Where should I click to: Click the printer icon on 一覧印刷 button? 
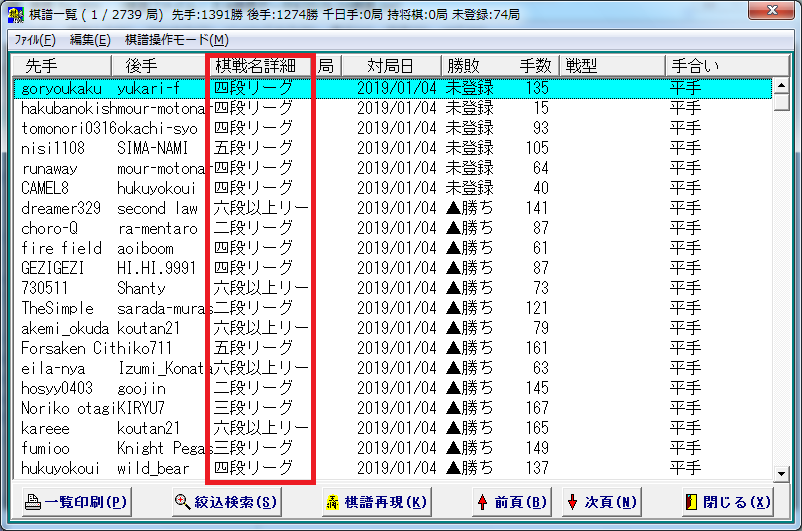32,502
